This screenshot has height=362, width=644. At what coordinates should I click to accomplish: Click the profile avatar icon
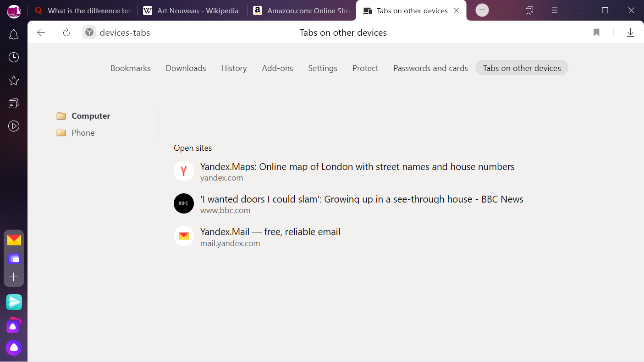click(14, 11)
